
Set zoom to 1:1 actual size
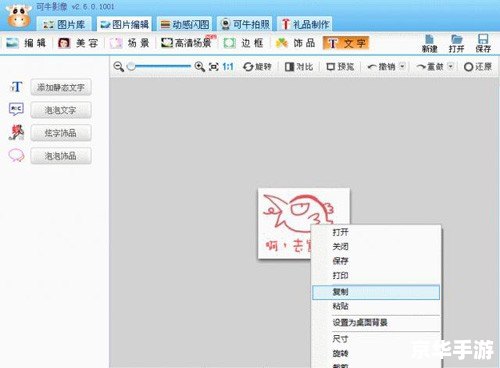click(228, 67)
